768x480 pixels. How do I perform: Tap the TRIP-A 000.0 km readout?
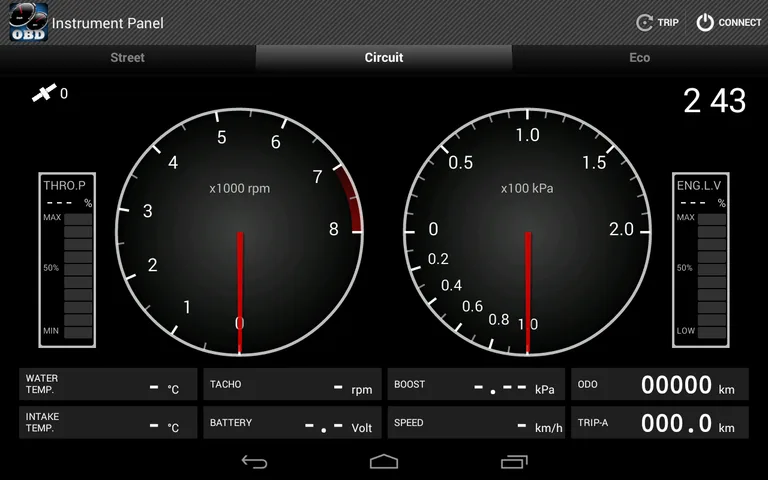tap(660, 422)
